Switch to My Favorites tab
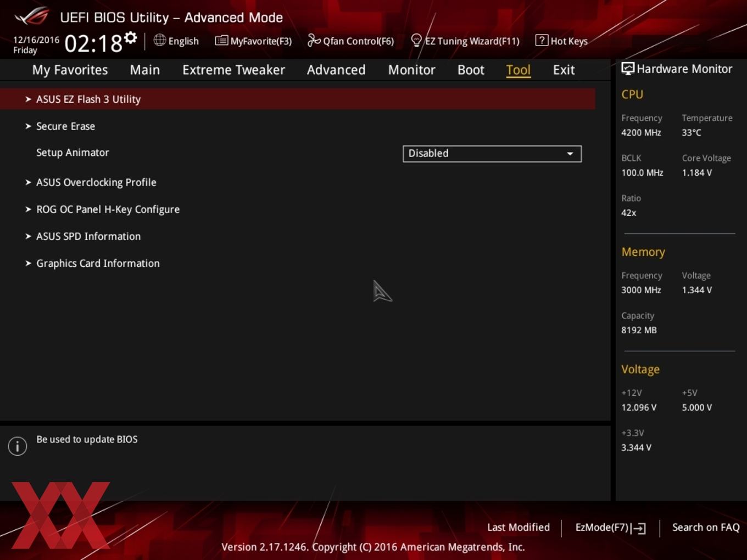Image resolution: width=747 pixels, height=560 pixels. pyautogui.click(x=70, y=70)
